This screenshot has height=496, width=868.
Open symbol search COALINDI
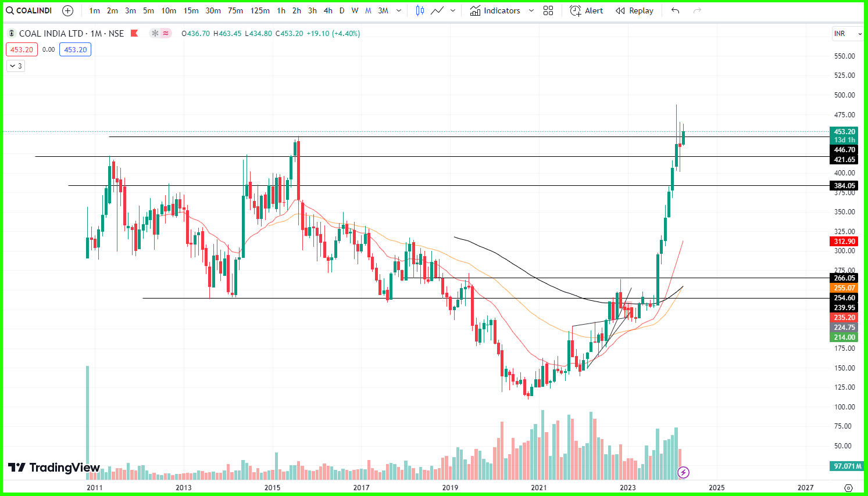(29, 10)
